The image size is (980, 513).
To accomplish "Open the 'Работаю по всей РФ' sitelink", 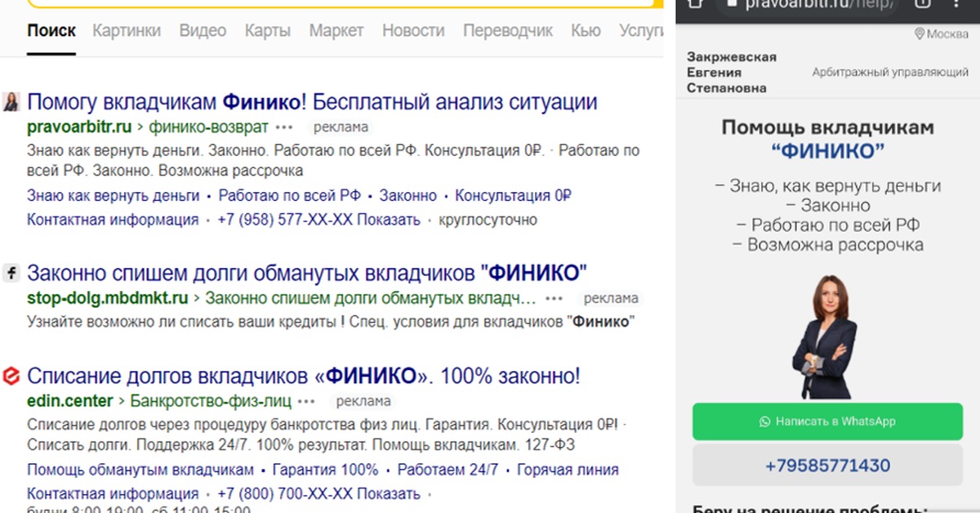I will (x=290, y=196).
